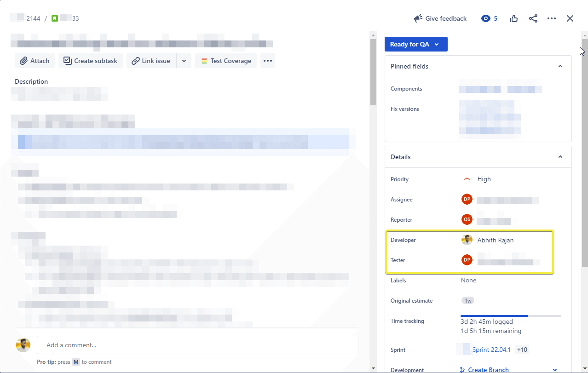
Task: Expand the Development section chevron
Action: click(554, 370)
